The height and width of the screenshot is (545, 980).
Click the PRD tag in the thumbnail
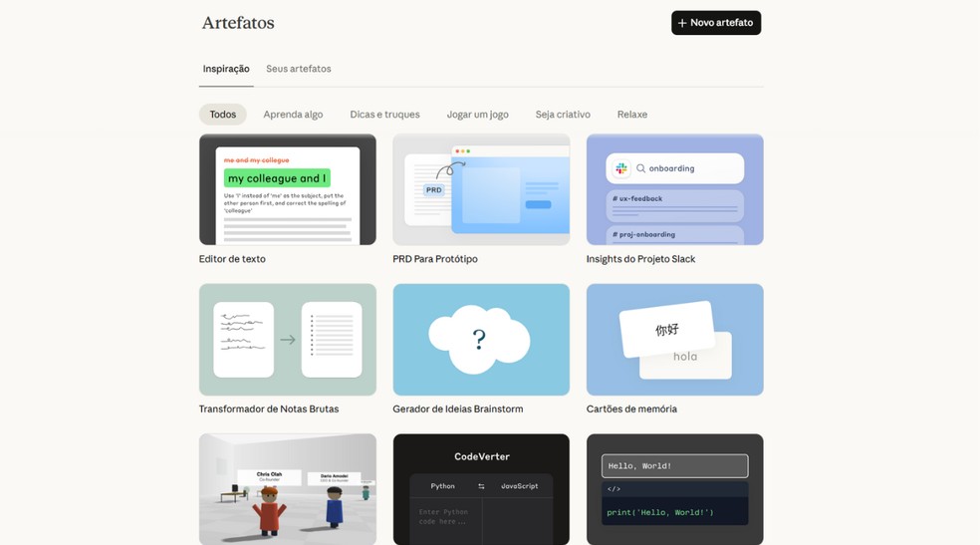(434, 190)
